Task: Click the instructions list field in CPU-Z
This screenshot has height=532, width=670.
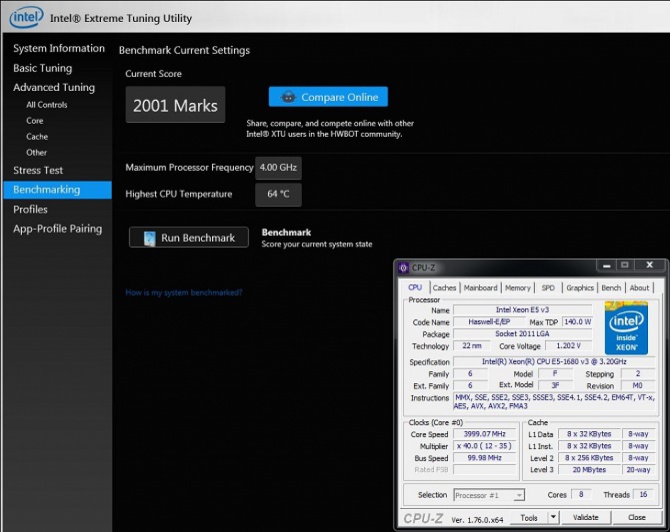Action: [554, 402]
